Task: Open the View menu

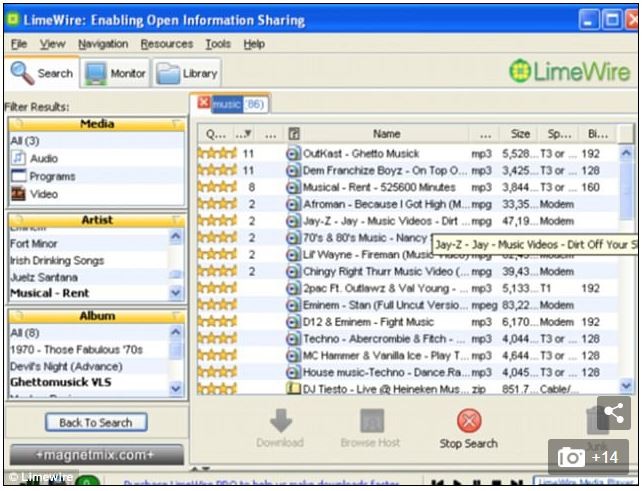Action: [53, 44]
